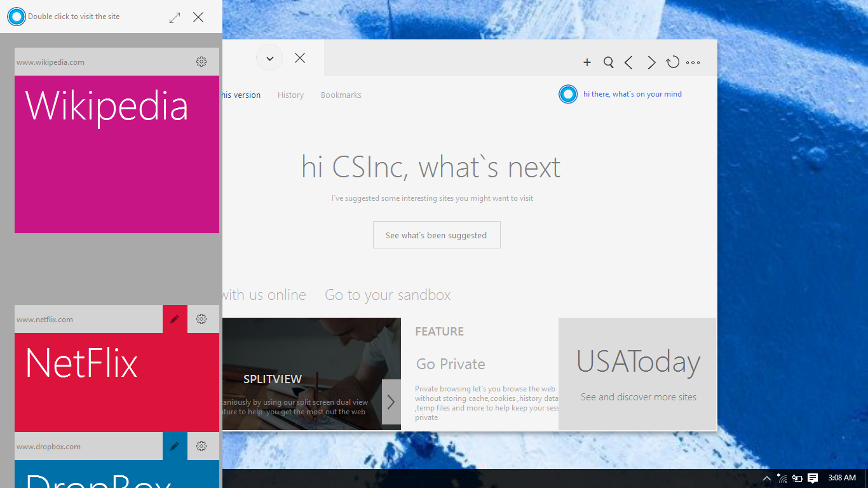
Task: Switch to the History tab
Action: pos(290,95)
